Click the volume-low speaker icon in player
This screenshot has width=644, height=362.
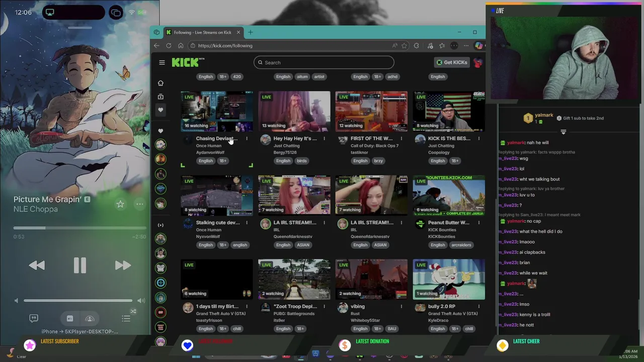pos(16,301)
